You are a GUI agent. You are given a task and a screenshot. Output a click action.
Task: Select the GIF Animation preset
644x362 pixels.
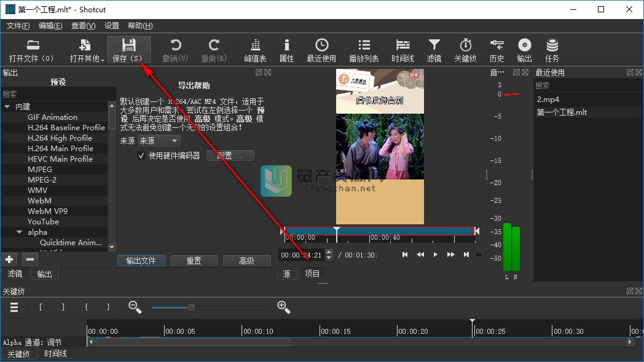(x=52, y=117)
